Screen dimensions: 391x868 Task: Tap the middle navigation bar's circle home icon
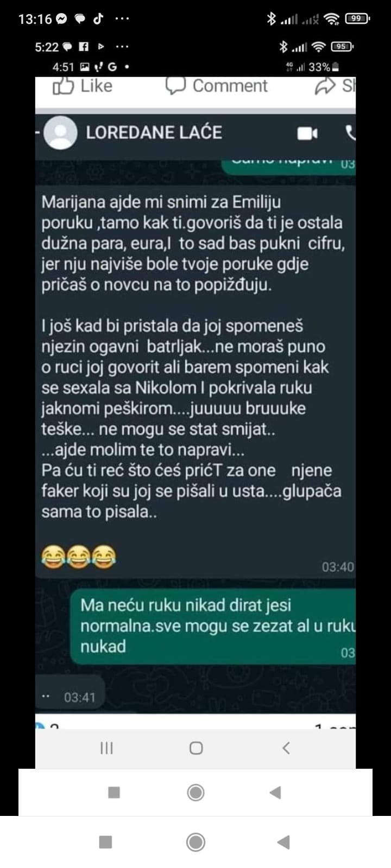[195, 793]
